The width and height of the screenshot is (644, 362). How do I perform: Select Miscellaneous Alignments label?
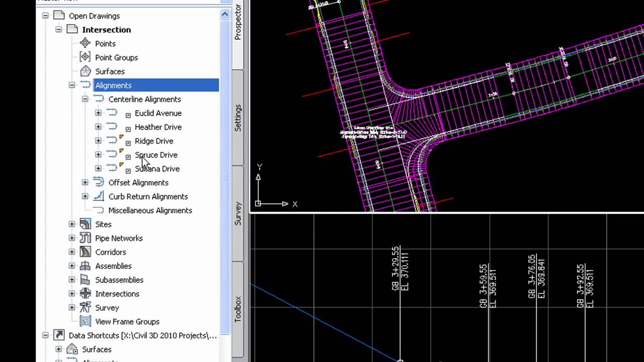(x=150, y=210)
